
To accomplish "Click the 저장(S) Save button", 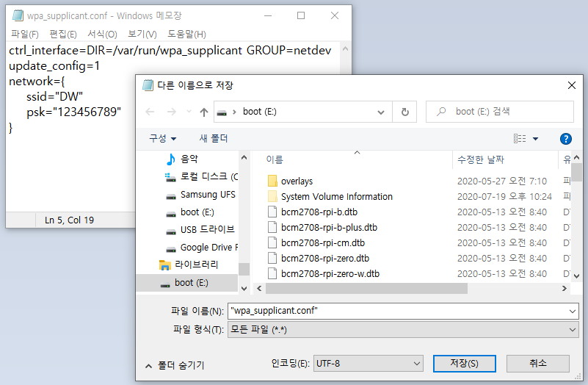I will point(464,364).
